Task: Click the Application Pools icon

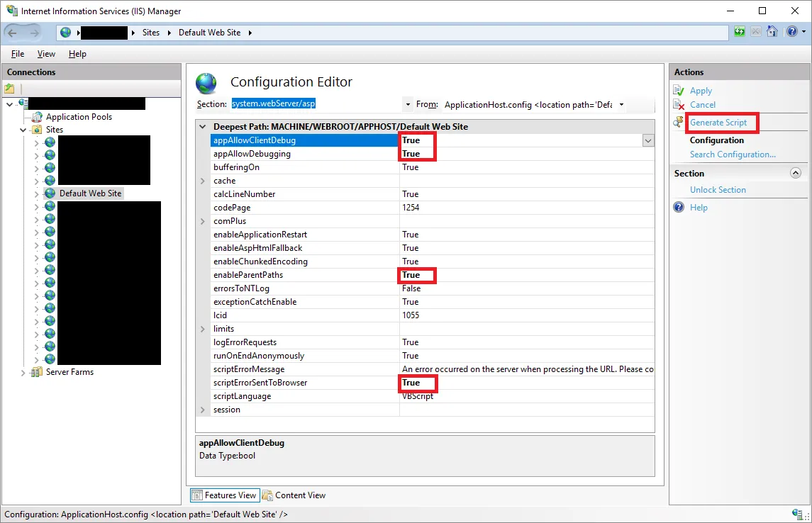Action: coord(38,117)
